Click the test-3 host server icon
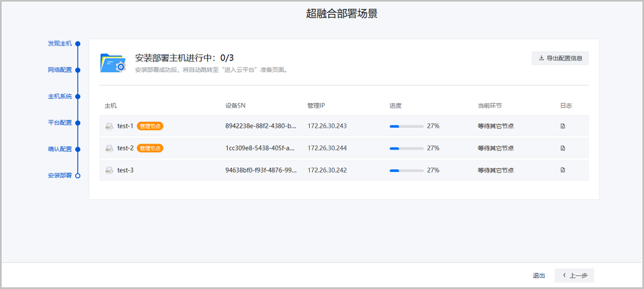The height and width of the screenshot is (289, 644). pyautogui.click(x=109, y=170)
